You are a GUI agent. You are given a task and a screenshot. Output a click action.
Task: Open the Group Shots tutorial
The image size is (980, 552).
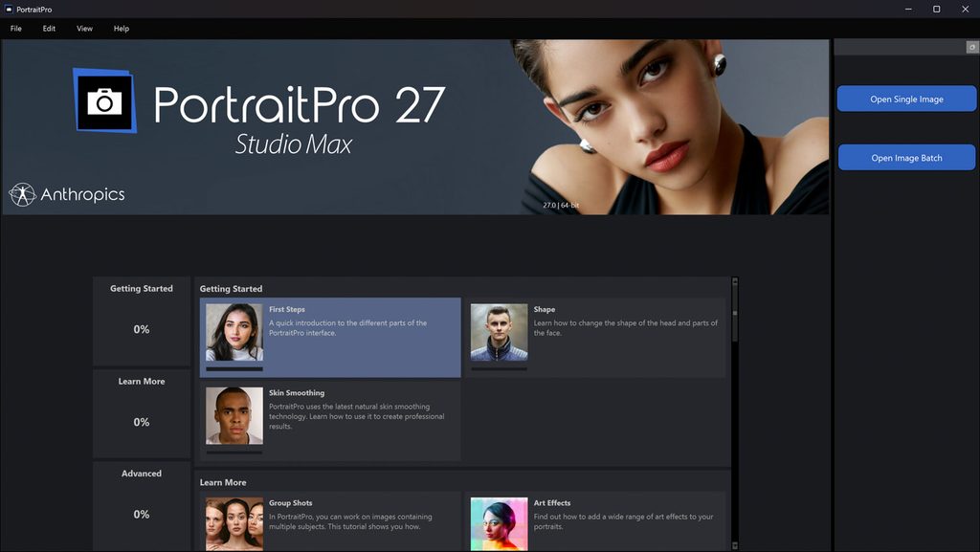[330, 521]
